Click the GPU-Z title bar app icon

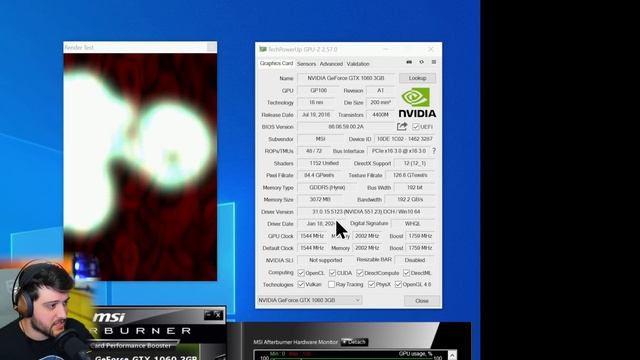[x=263, y=49]
